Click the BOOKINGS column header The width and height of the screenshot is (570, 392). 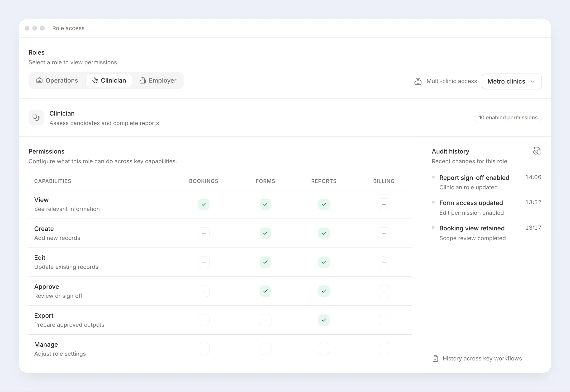[x=204, y=181]
